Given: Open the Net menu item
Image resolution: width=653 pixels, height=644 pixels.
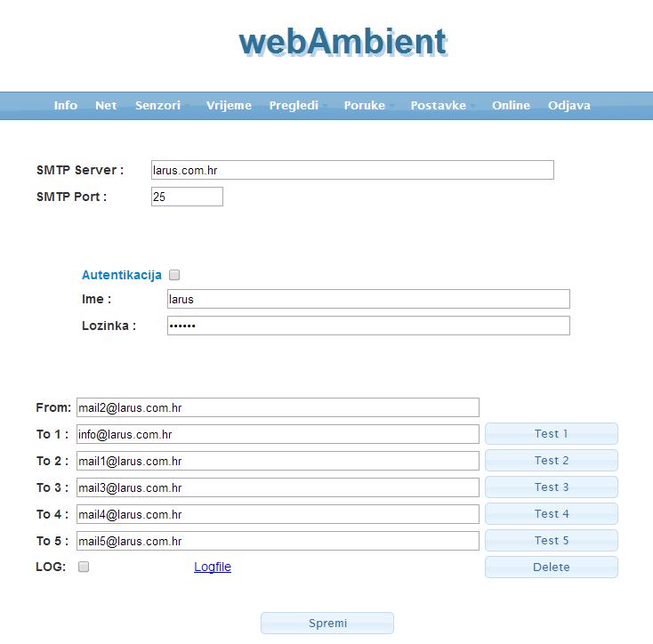Looking at the screenshot, I should coord(106,105).
